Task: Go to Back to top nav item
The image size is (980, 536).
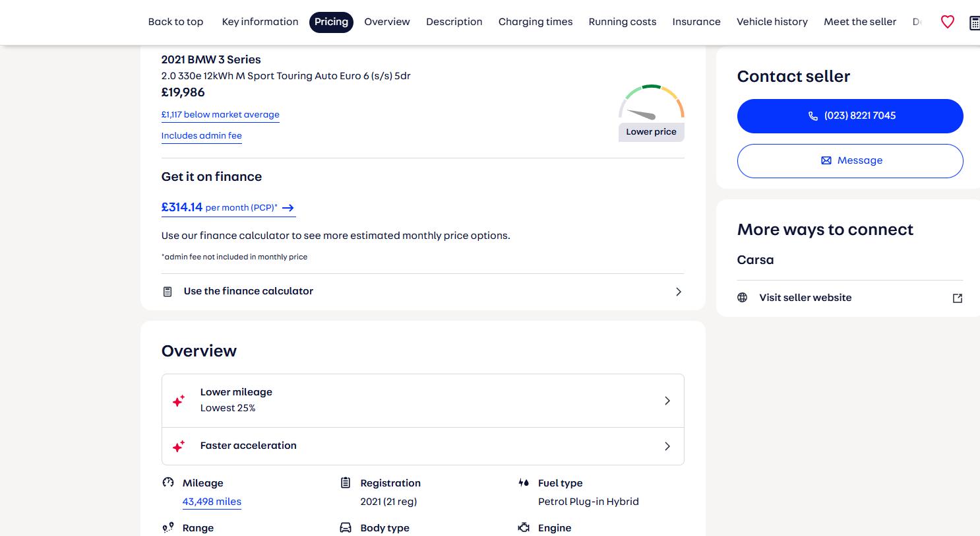Action: click(x=175, y=22)
